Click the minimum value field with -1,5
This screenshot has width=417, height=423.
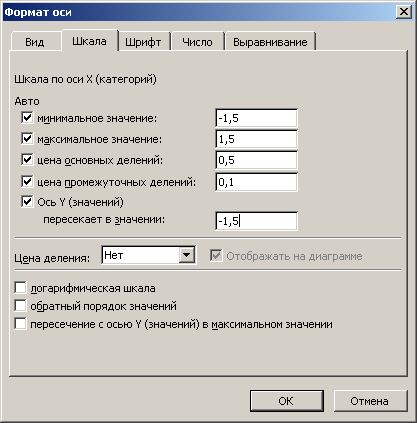click(x=256, y=118)
